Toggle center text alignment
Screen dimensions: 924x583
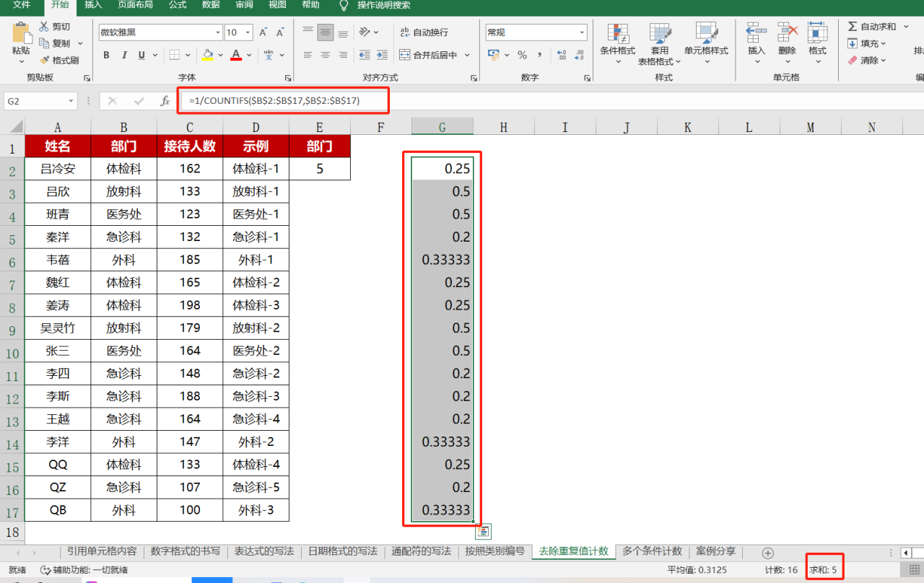point(326,55)
